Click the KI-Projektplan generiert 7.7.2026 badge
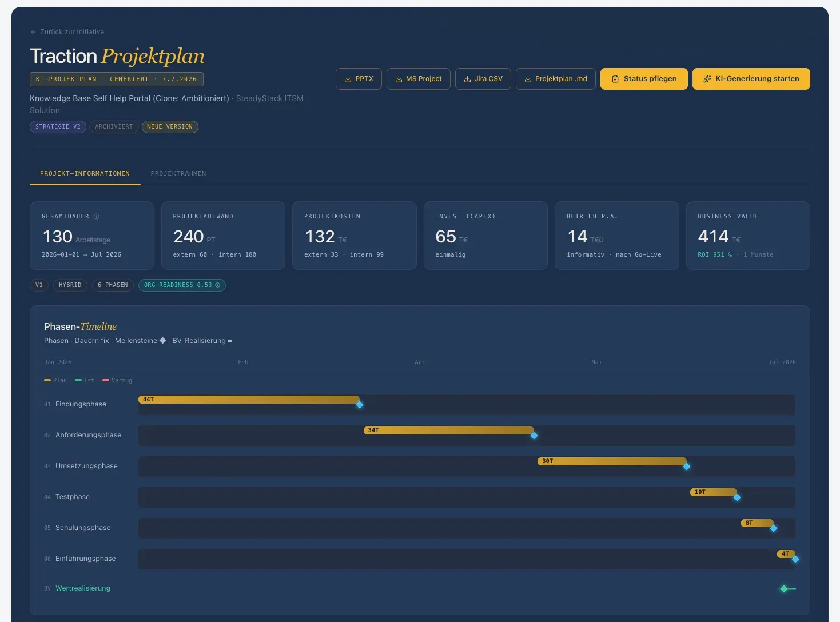 pos(117,79)
